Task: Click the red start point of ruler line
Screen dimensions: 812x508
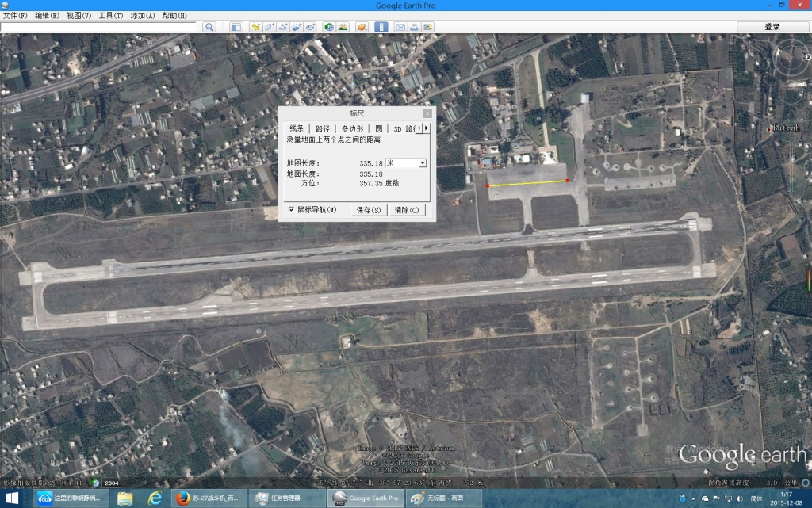Action: click(488, 185)
